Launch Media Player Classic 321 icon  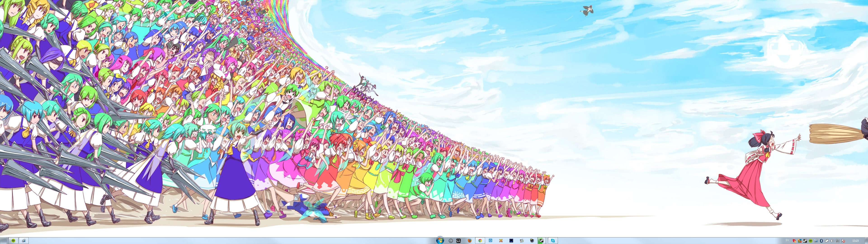coord(522,241)
